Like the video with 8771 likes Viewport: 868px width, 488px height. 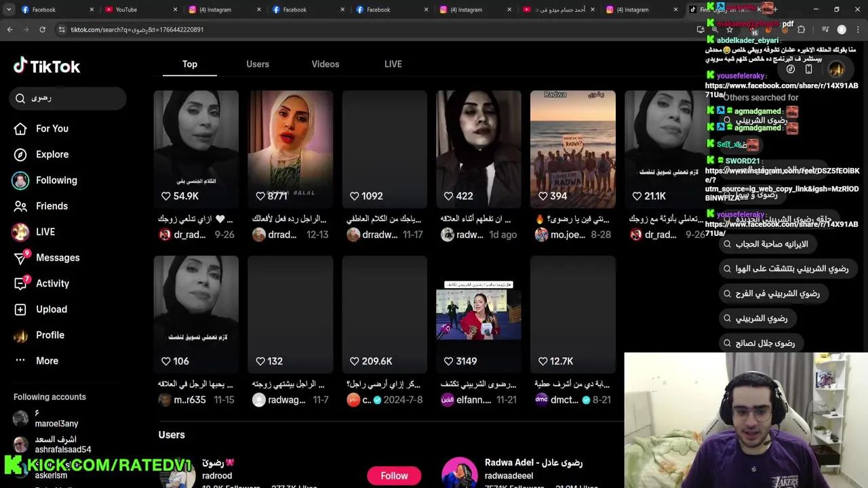coord(260,196)
